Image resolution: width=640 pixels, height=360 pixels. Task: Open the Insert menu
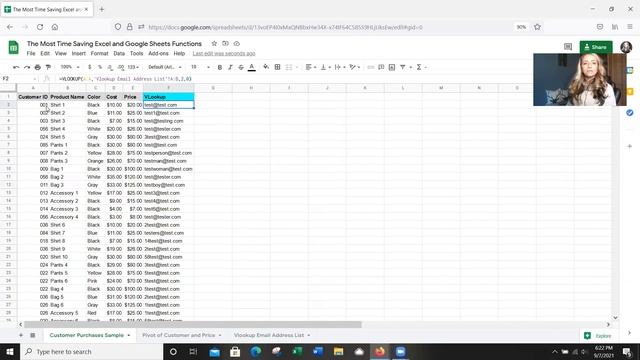[x=79, y=53]
